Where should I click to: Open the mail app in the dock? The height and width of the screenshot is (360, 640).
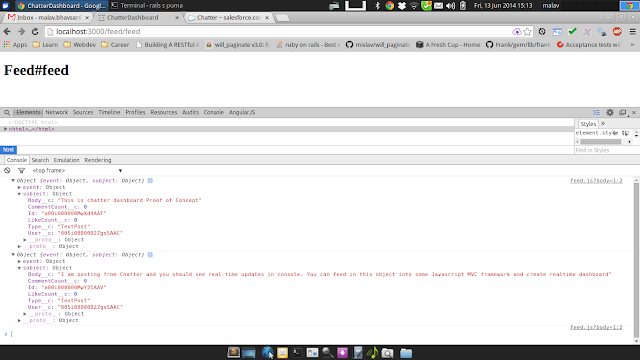pyautogui.click(x=282, y=353)
